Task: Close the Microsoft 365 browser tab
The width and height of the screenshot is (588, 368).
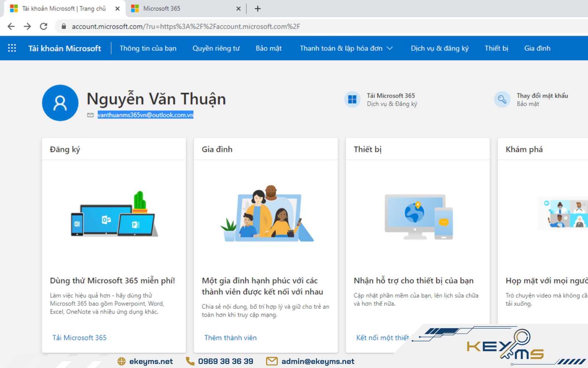Action: coord(239,8)
